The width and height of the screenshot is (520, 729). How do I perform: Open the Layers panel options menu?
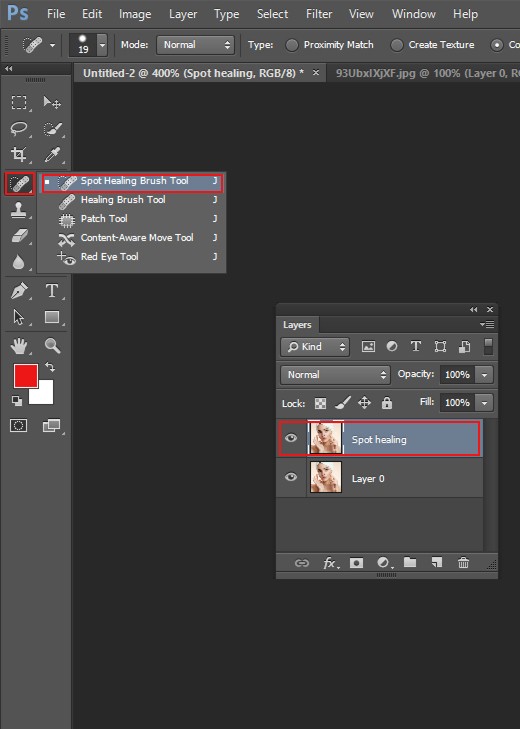tap(487, 325)
